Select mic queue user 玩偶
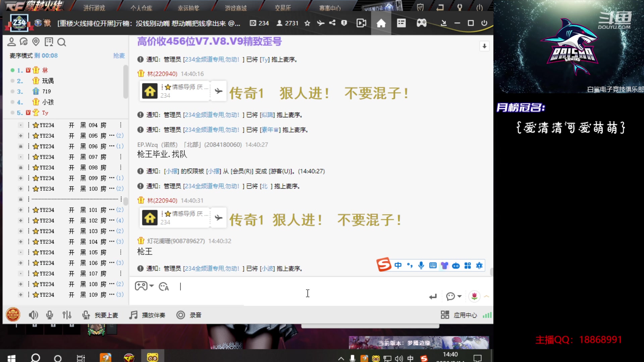 [x=48, y=81]
